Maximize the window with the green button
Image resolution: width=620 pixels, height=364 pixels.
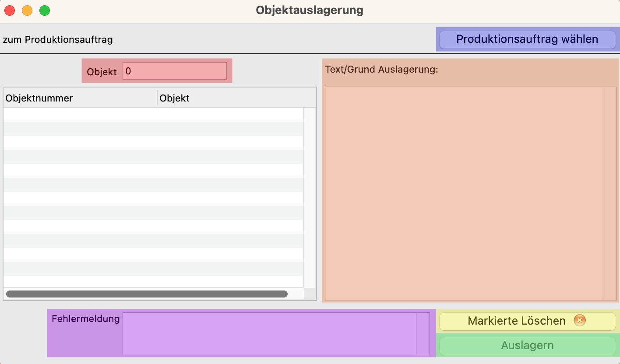45,10
